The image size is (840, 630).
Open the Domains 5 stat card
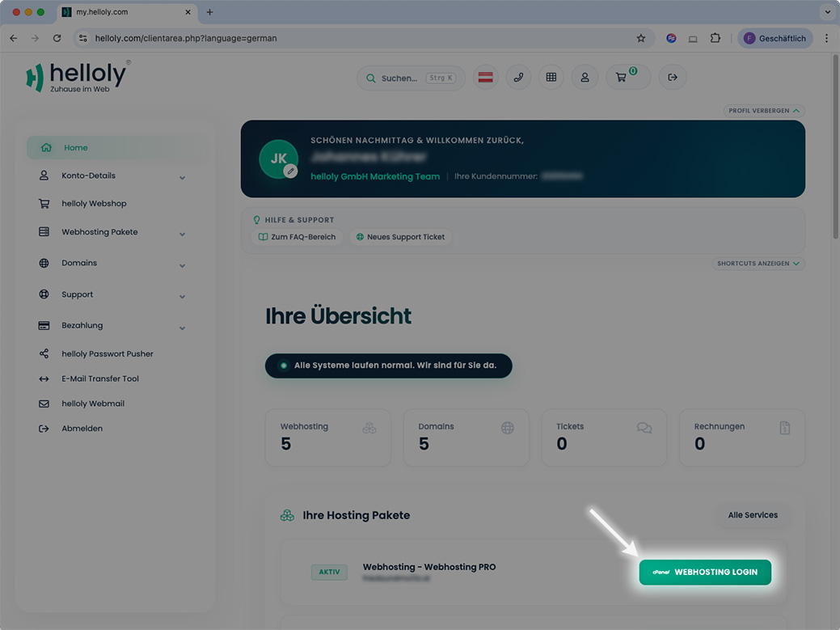pos(466,438)
